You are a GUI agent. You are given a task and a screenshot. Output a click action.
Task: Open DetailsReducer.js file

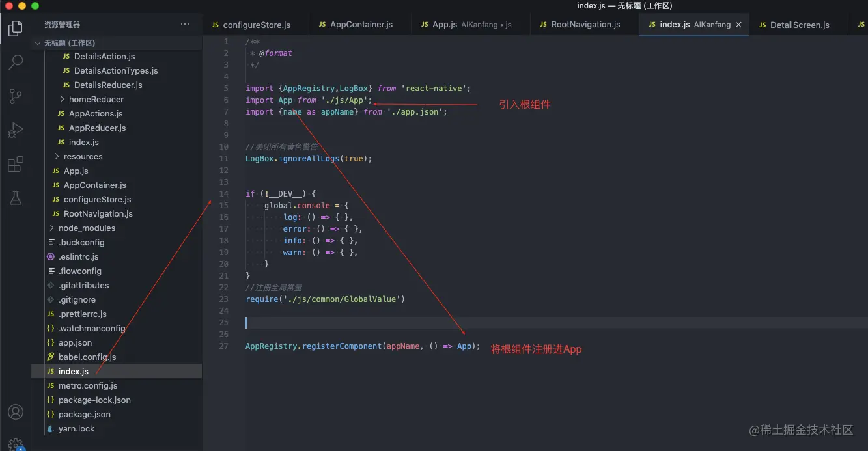coord(117,85)
